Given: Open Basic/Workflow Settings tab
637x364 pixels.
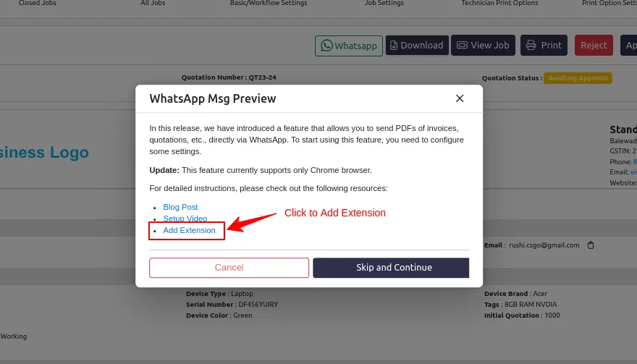Looking at the screenshot, I should tap(269, 3).
